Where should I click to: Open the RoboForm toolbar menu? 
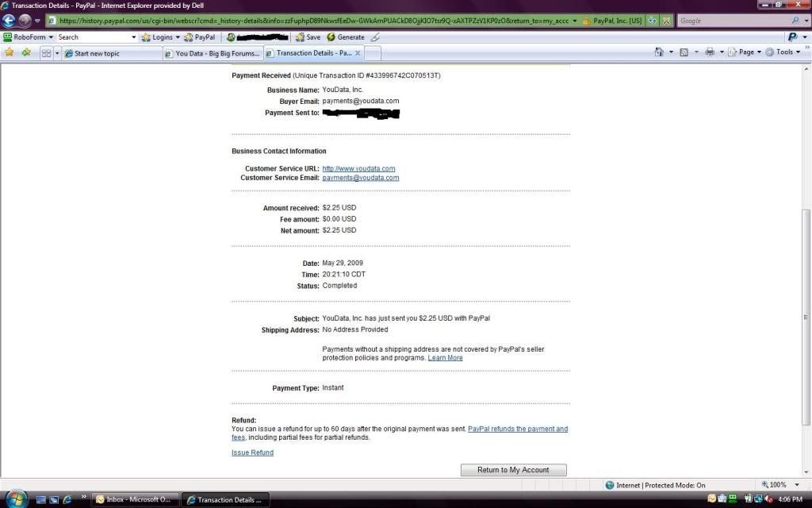29,37
